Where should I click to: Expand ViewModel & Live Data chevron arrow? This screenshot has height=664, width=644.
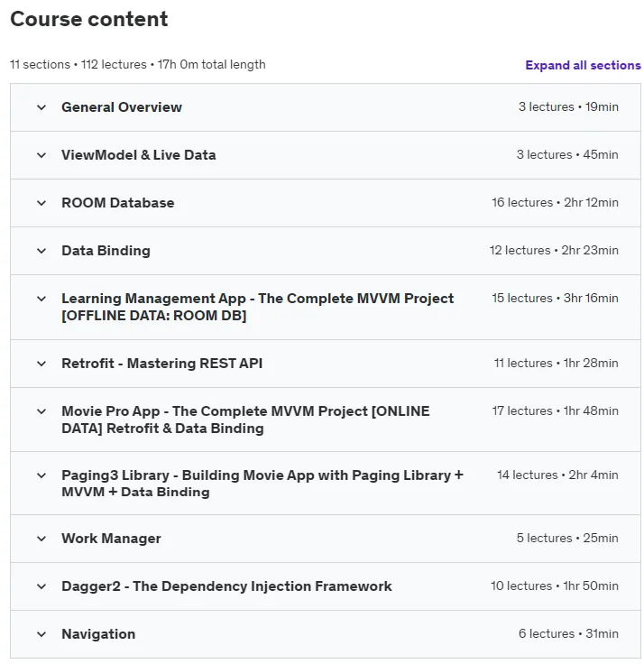pos(41,155)
